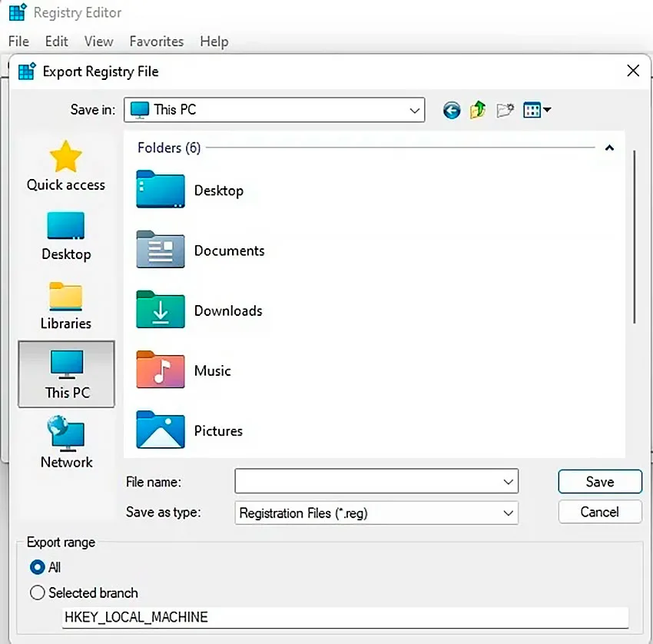The width and height of the screenshot is (653, 644).
Task: Go back to last folder visited
Action: [452, 111]
